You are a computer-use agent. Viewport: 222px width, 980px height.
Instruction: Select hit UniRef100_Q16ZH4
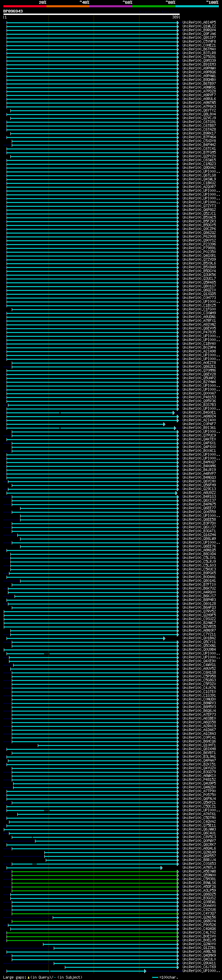[x=199, y=535]
